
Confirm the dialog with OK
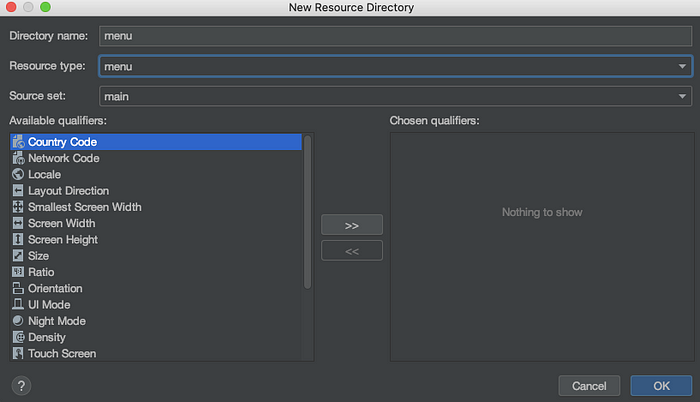pyautogui.click(x=661, y=386)
